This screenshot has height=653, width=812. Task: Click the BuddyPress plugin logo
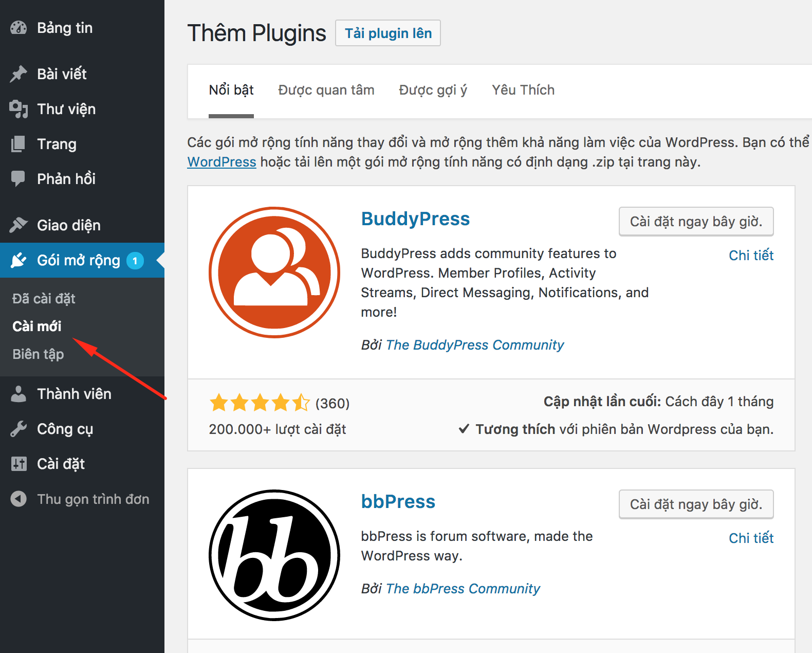point(274,273)
